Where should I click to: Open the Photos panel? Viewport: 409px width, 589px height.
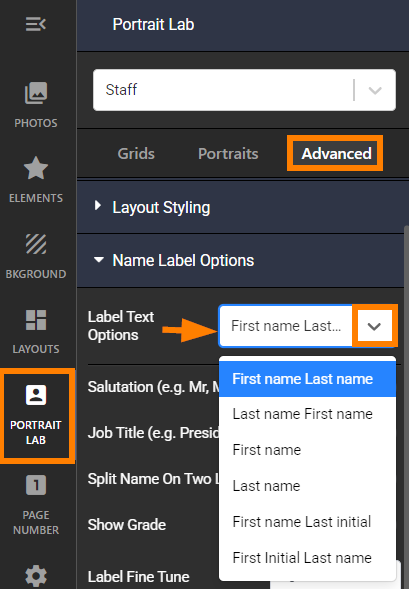36,105
